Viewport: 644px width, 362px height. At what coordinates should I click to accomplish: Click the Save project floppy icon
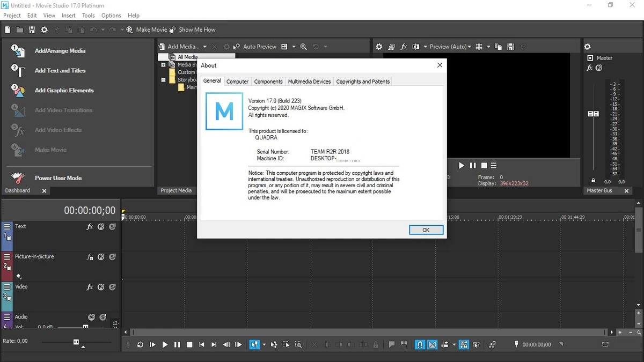point(32,29)
